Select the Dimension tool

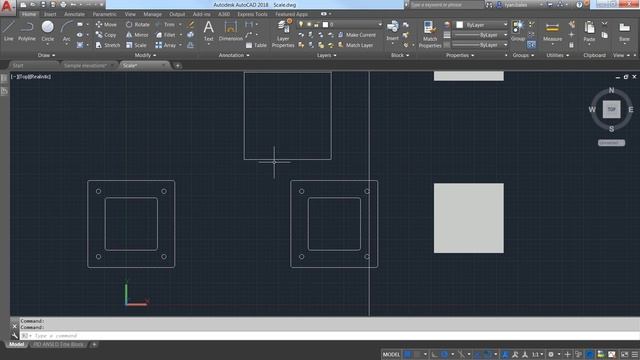(x=231, y=31)
